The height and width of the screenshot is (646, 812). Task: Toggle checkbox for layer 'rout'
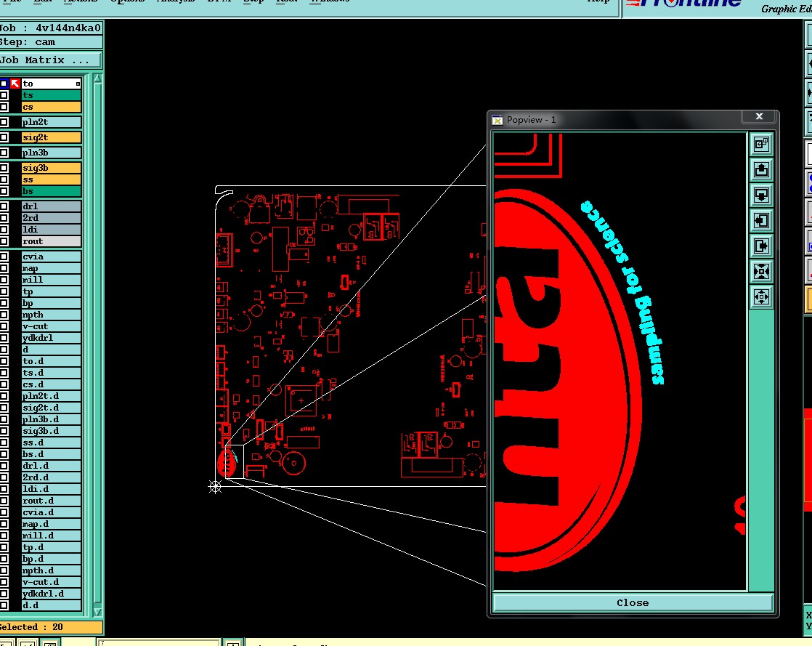point(4,241)
